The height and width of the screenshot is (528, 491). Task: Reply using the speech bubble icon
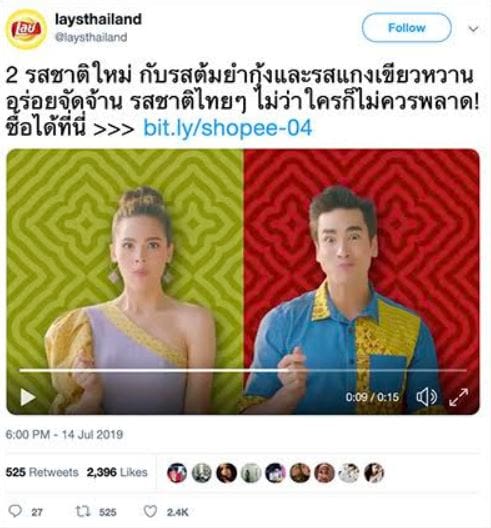15,511
